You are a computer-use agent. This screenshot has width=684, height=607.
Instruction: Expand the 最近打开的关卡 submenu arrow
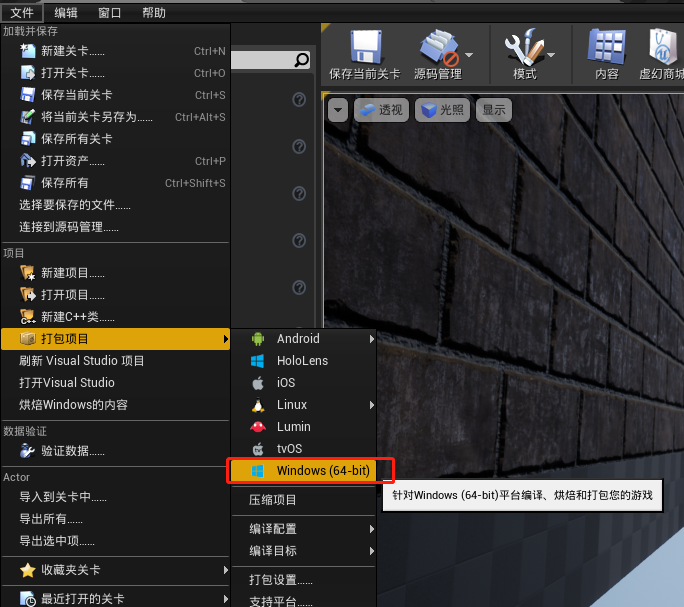coord(226,599)
